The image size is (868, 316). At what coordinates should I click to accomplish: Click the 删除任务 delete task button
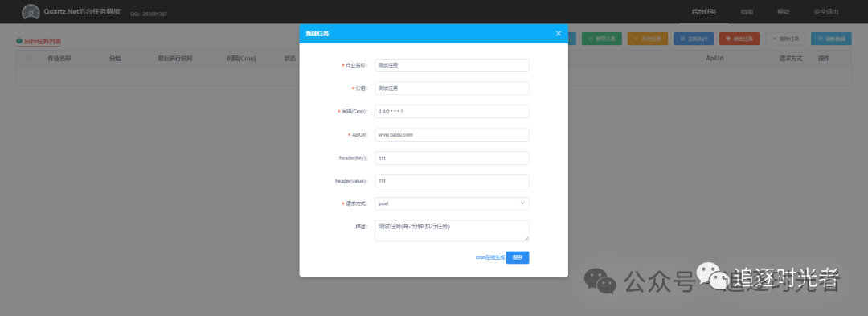[x=785, y=39]
